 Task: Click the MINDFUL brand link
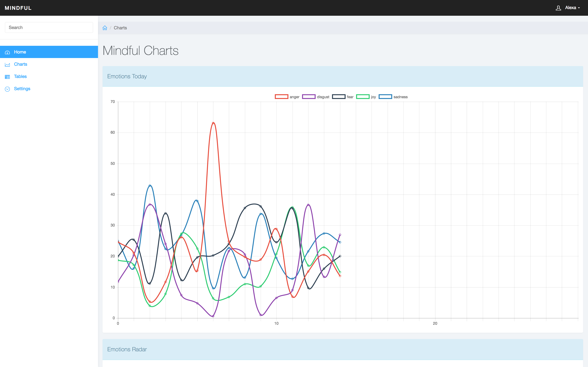coord(18,8)
